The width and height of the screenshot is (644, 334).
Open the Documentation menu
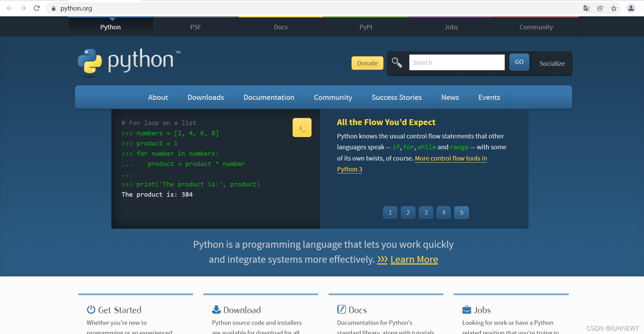click(269, 97)
